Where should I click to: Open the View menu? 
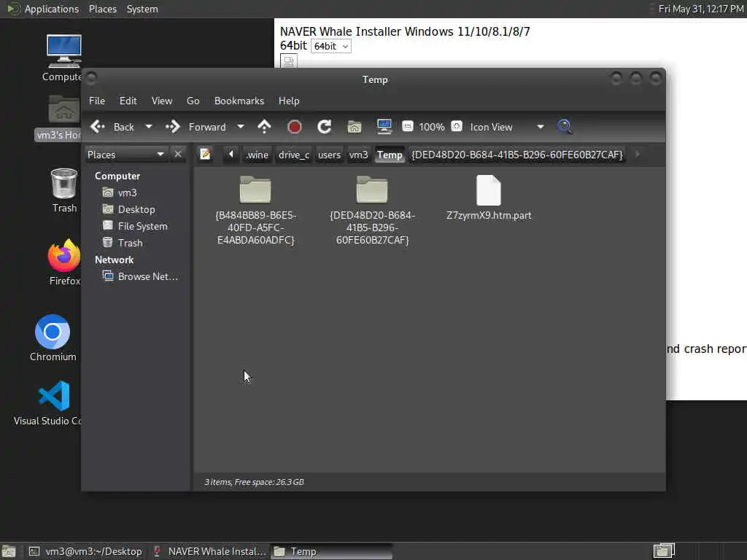[162, 101]
